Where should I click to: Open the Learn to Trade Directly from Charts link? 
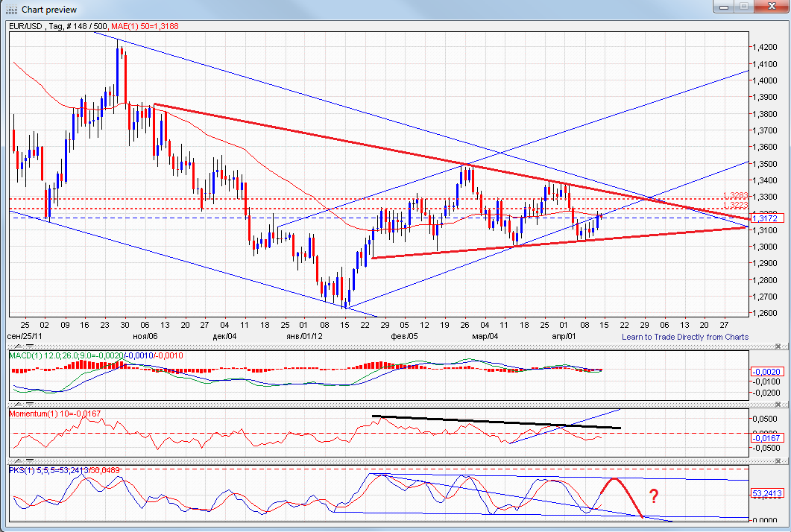point(684,337)
